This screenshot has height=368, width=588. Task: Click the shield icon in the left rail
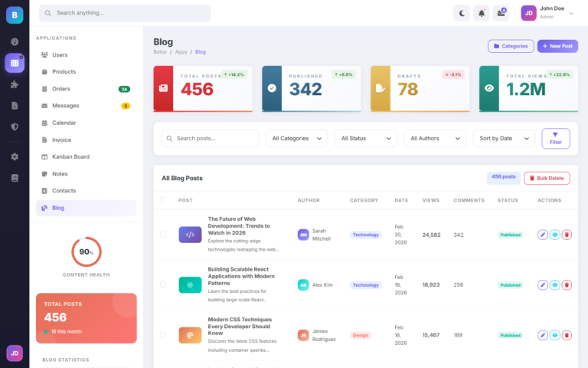coord(15,127)
